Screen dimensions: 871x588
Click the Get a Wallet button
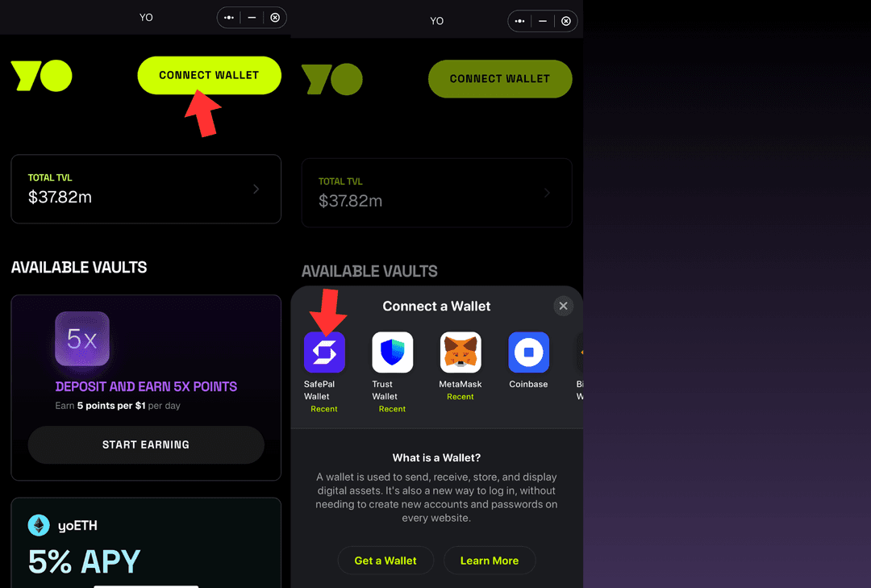(385, 561)
